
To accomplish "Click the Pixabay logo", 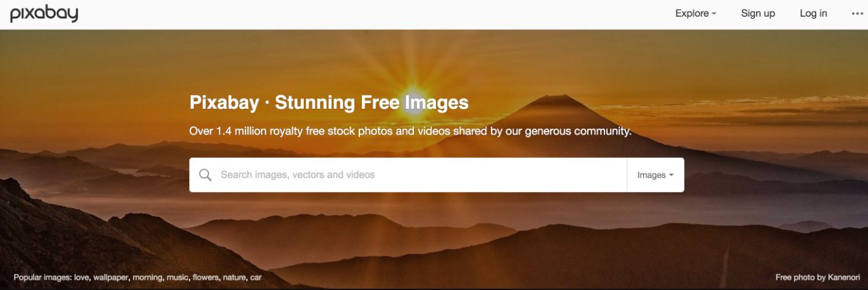I will coord(44,14).
